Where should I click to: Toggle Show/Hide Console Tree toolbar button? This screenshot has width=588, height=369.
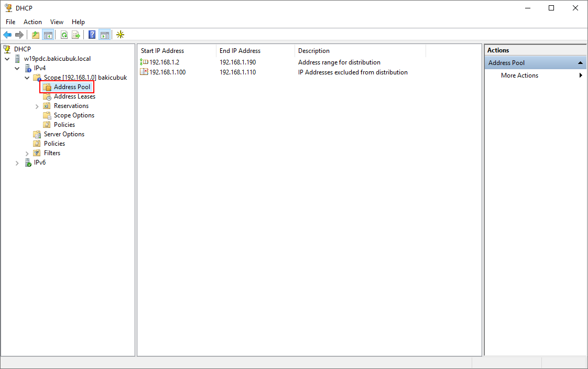coord(48,35)
